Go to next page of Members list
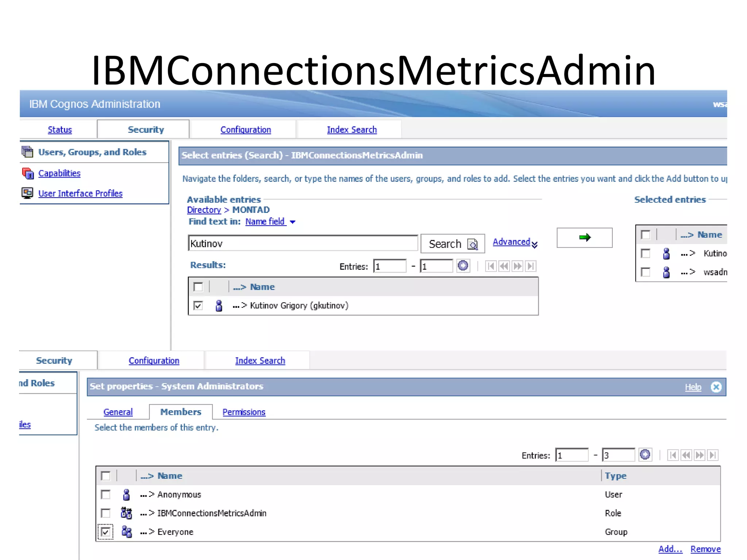The image size is (747, 560). (x=699, y=455)
